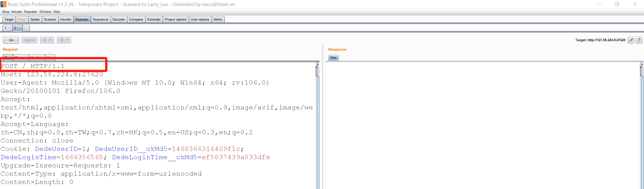Go back to previous request in history

pos(45,40)
